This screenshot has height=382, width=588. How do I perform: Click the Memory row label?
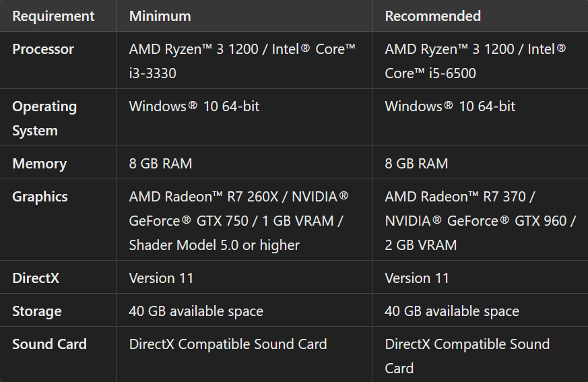tap(39, 164)
